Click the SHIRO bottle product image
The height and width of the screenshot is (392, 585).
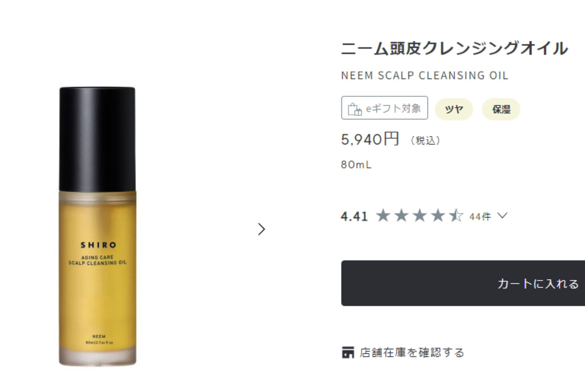tap(97, 226)
